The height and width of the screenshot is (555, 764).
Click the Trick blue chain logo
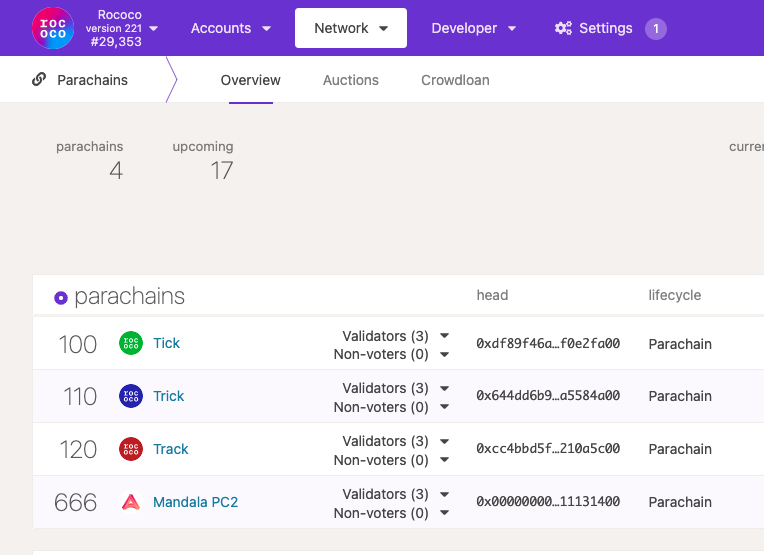coord(131,396)
